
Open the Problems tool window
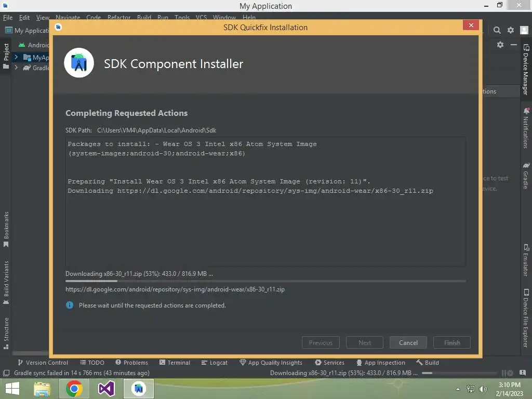[x=131, y=362]
